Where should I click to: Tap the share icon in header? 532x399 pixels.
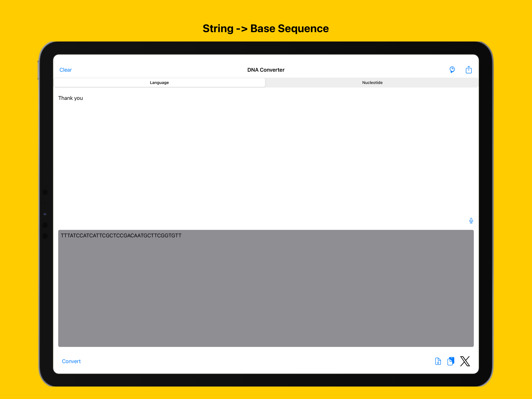(469, 70)
